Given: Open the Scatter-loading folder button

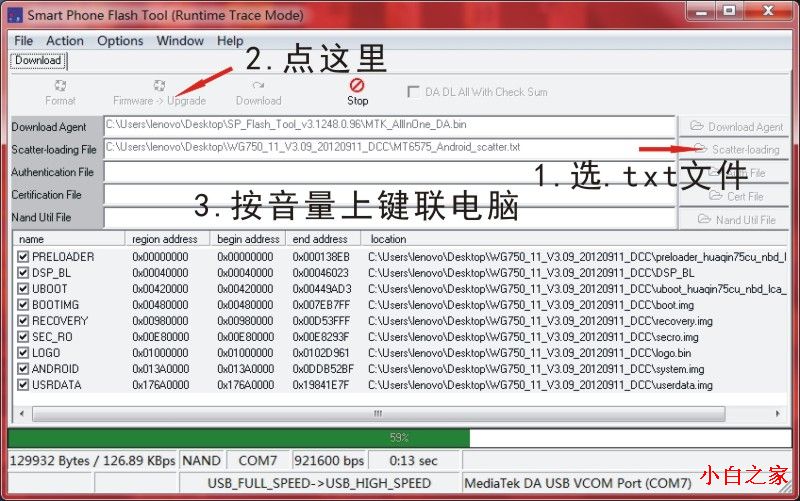Looking at the screenshot, I should pos(734,149).
